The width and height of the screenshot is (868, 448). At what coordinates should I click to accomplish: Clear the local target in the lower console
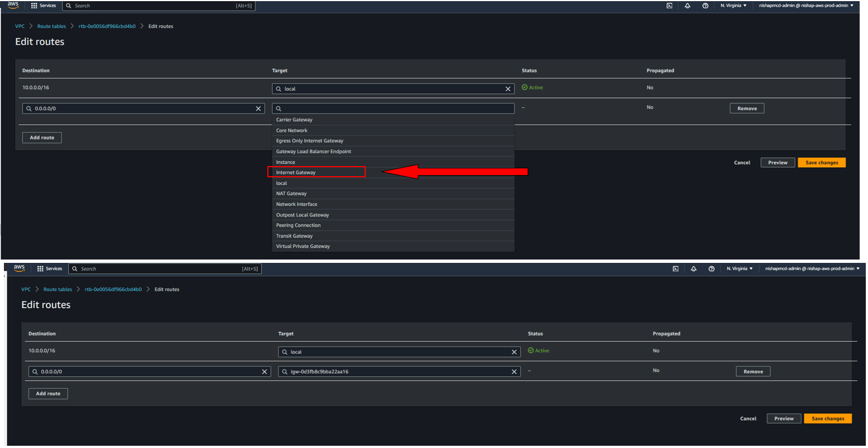[x=514, y=352]
